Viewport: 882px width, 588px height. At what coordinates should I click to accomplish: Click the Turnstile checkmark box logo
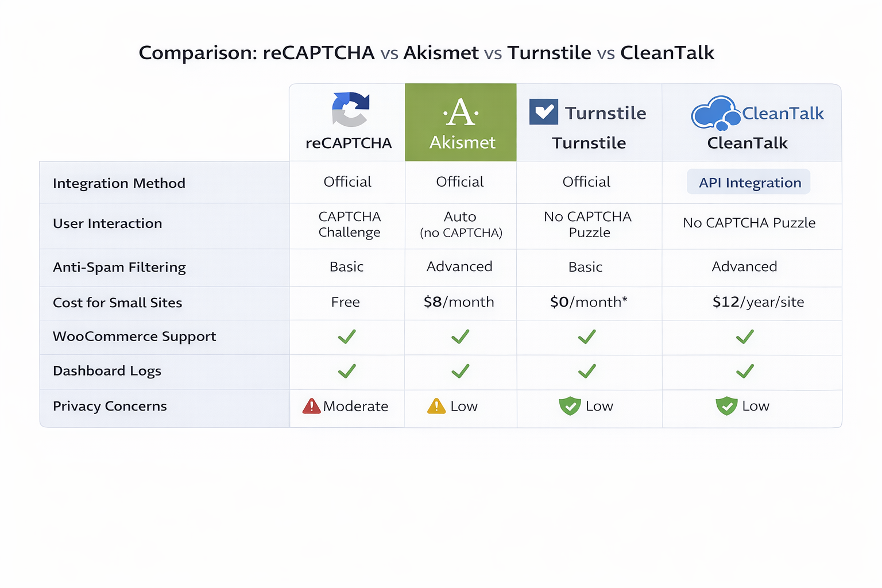pos(543,112)
